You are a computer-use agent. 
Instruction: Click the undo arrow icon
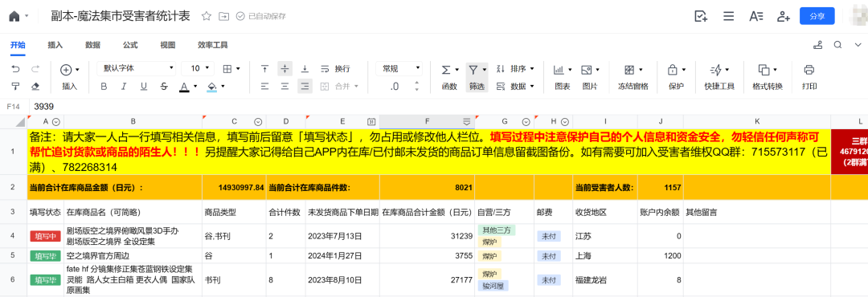15,69
